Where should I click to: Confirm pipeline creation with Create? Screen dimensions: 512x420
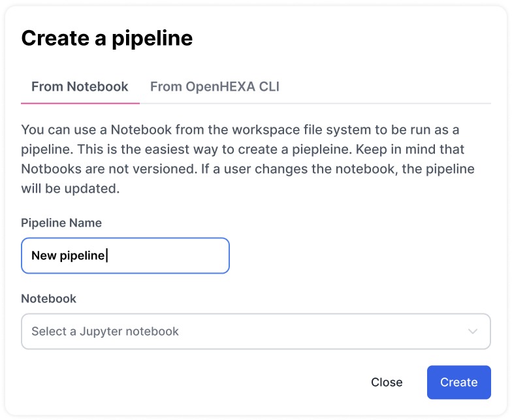458,382
